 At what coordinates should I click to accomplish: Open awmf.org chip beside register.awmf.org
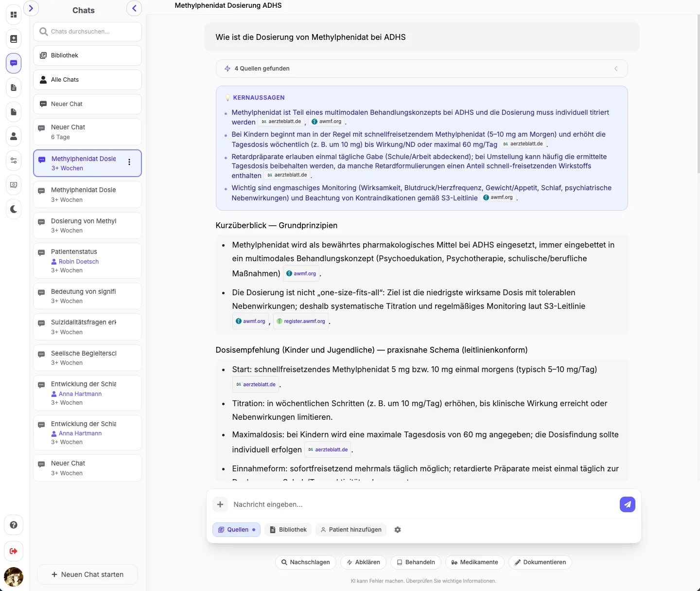coord(250,321)
